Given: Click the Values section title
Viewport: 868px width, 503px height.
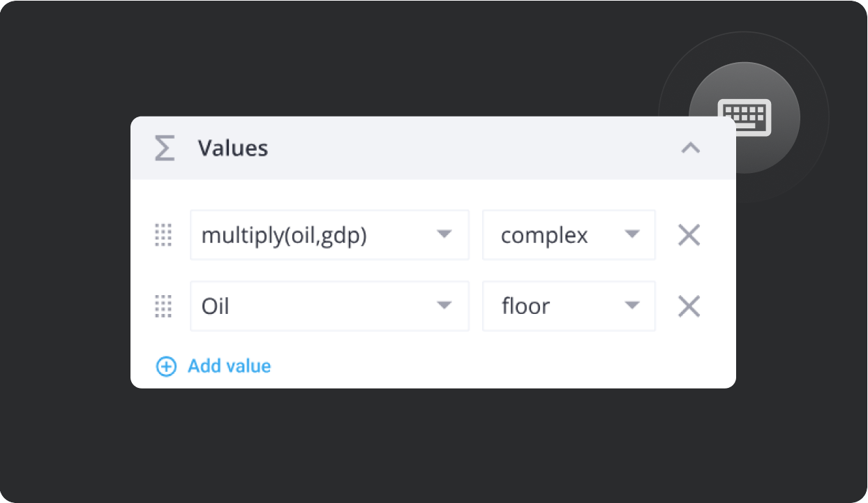Looking at the screenshot, I should [232, 148].
